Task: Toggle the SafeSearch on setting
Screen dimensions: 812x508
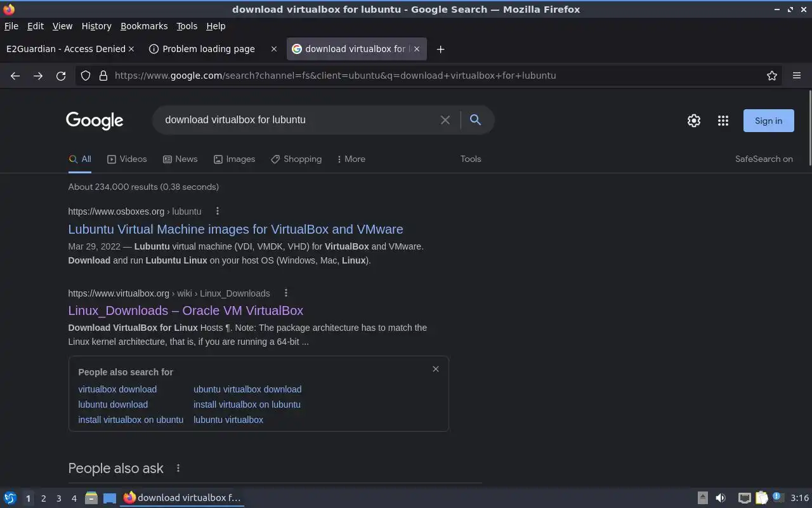Action: 764,159
